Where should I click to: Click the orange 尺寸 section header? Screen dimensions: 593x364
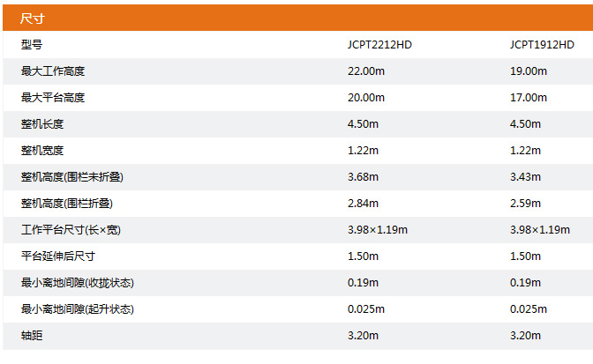(32, 19)
